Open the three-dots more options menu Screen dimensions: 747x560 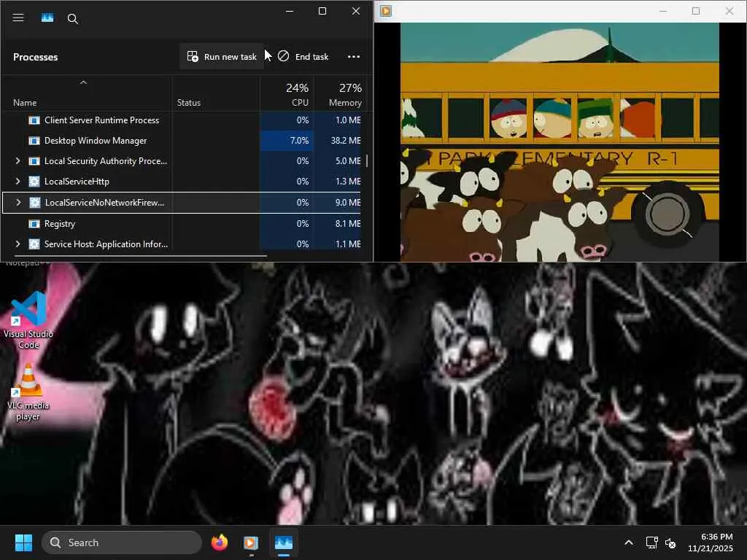pyautogui.click(x=354, y=57)
